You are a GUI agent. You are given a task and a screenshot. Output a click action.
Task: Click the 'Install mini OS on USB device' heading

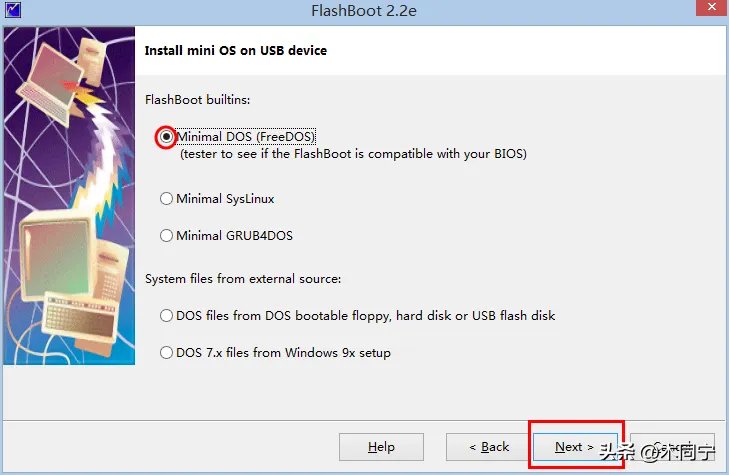(236, 50)
